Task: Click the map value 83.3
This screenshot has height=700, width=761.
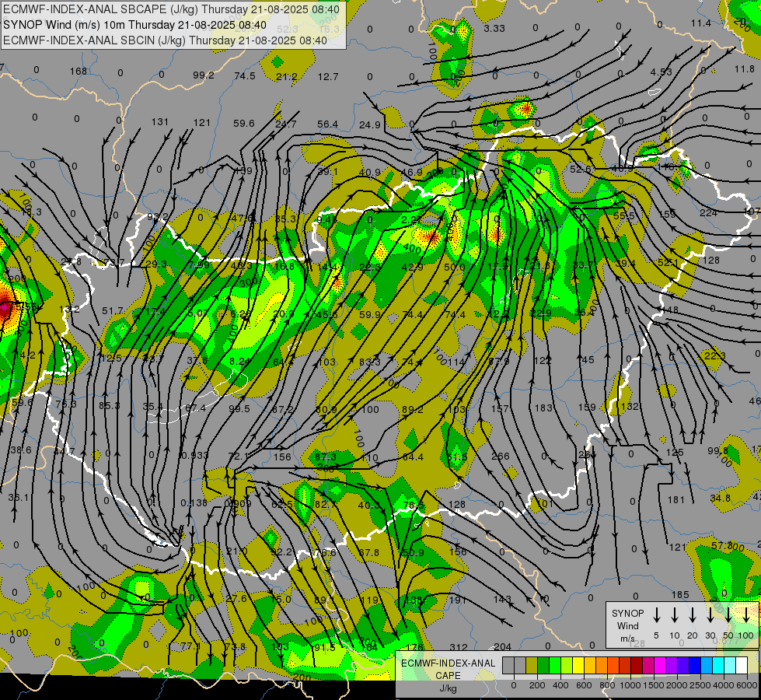Action: [370, 362]
